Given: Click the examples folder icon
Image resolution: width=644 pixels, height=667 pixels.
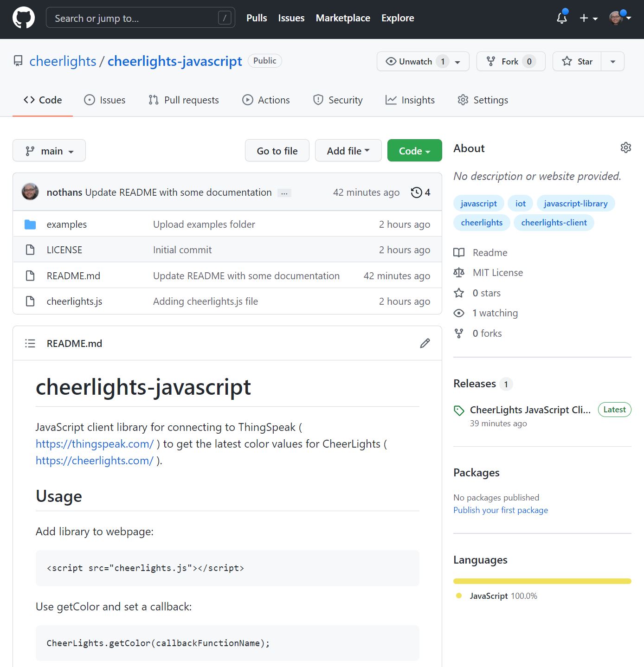Looking at the screenshot, I should coord(30,224).
